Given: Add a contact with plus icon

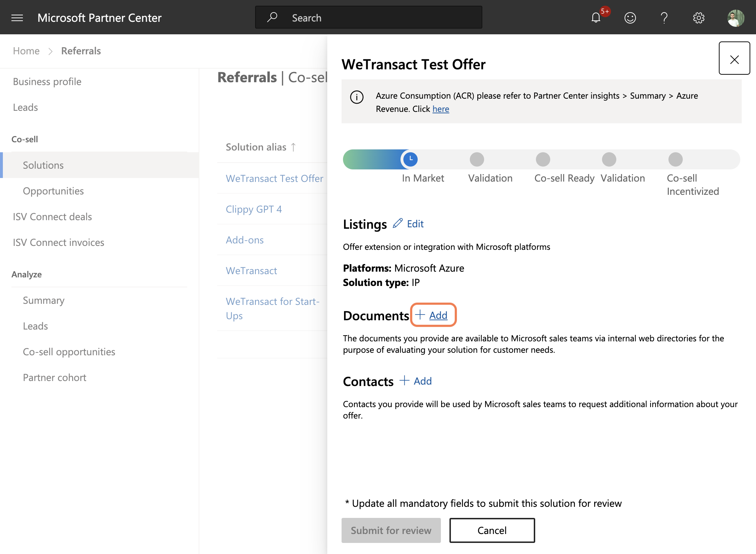Looking at the screenshot, I should coord(416,381).
